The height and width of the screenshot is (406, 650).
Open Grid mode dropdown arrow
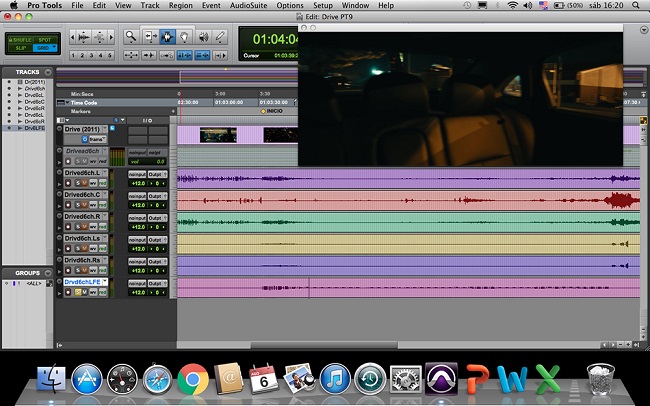coord(54,47)
